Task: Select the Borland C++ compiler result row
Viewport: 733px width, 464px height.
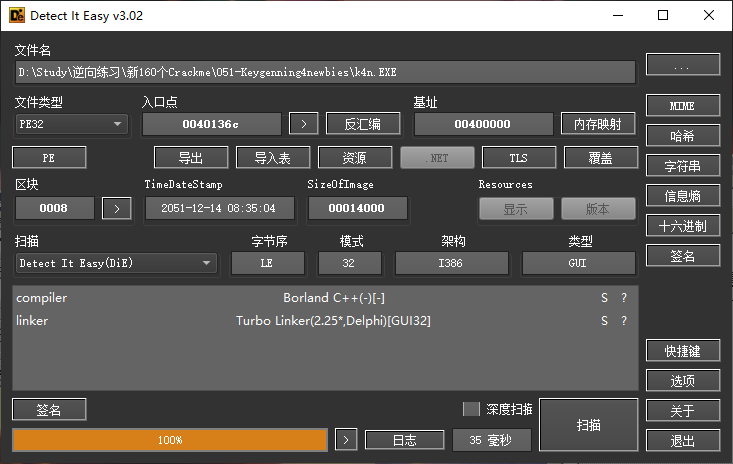Action: [320, 298]
